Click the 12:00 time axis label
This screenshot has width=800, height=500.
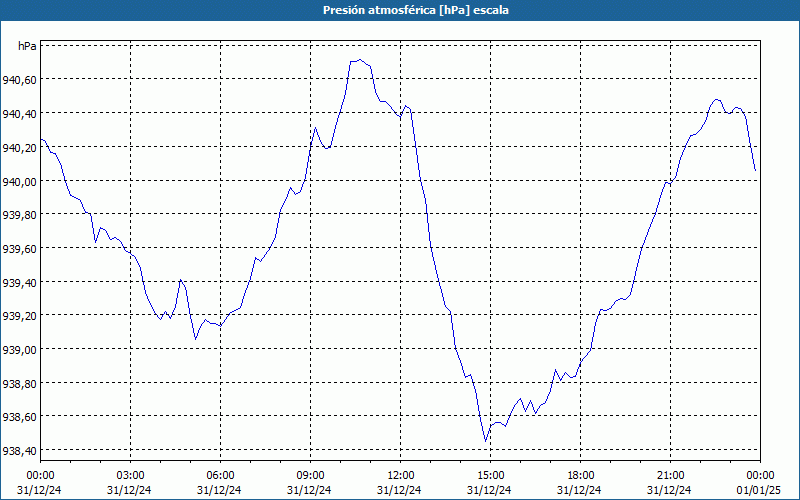(x=401, y=476)
